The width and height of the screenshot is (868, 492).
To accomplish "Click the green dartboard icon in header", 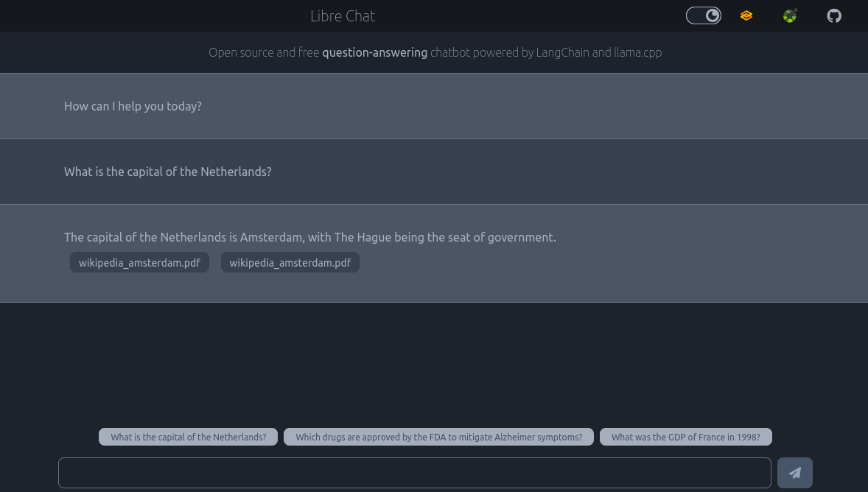I will coord(790,15).
